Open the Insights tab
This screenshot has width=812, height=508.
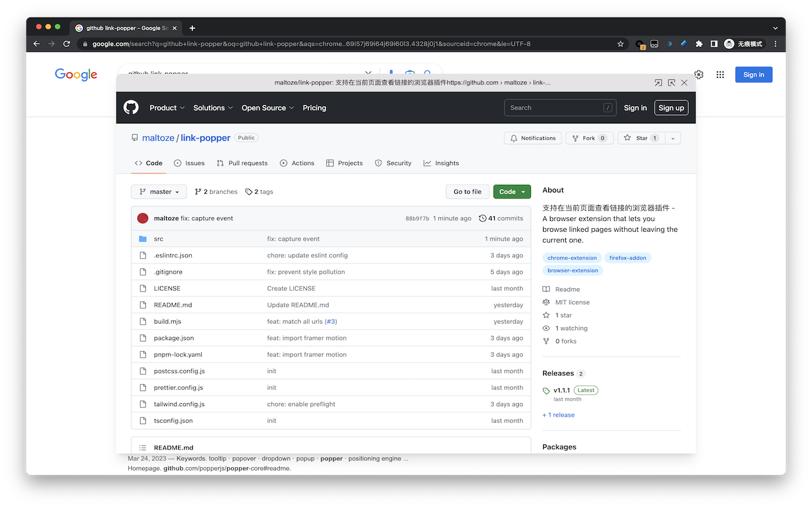coord(441,163)
